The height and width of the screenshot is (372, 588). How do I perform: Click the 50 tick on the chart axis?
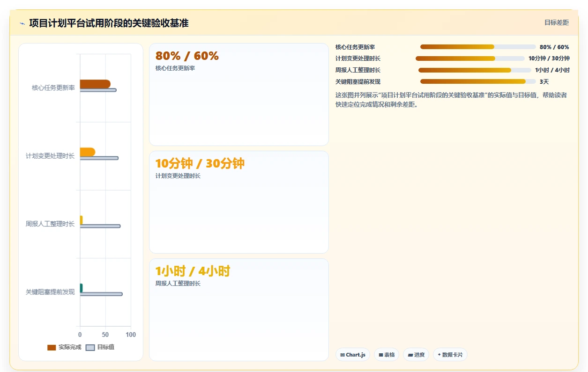coord(105,335)
